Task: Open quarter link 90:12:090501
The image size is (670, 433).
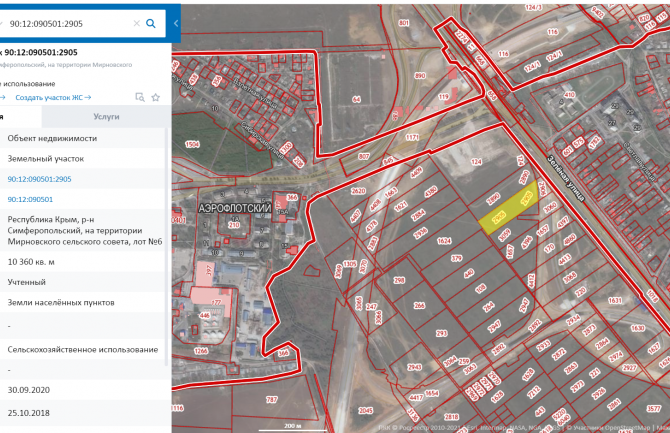Action: [30, 199]
